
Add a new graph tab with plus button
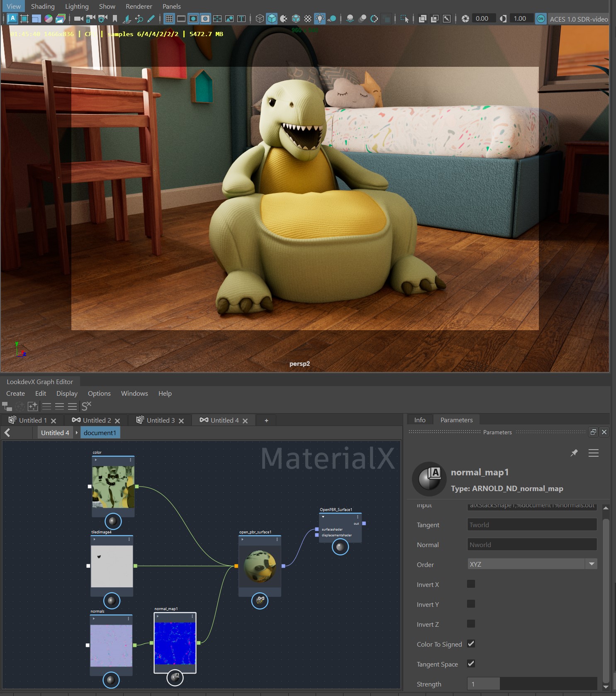point(266,421)
